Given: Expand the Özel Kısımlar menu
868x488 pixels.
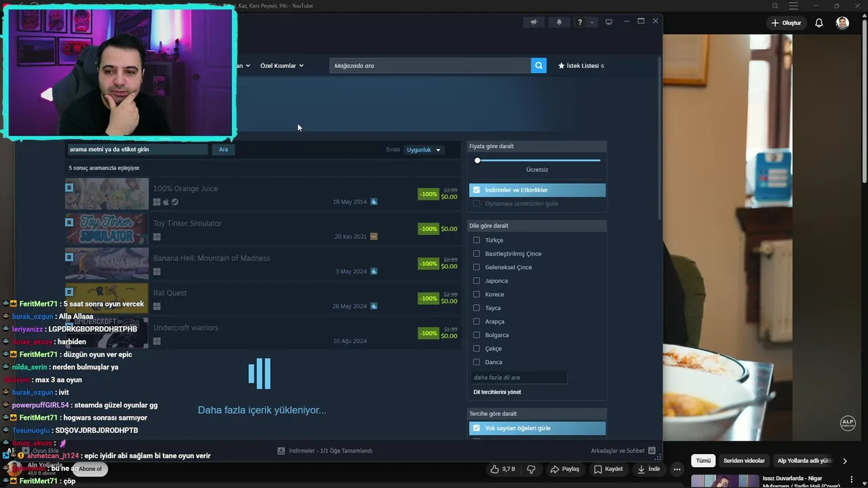Looking at the screenshot, I should [281, 66].
